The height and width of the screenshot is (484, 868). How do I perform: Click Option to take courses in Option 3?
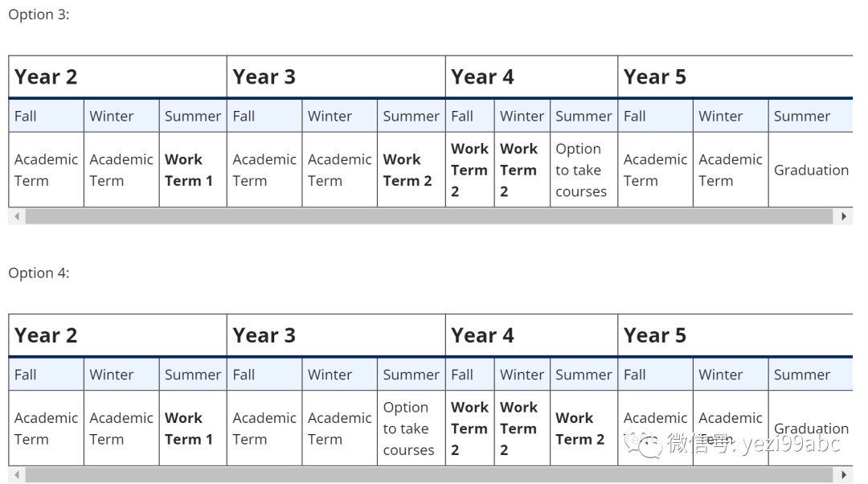tap(584, 170)
